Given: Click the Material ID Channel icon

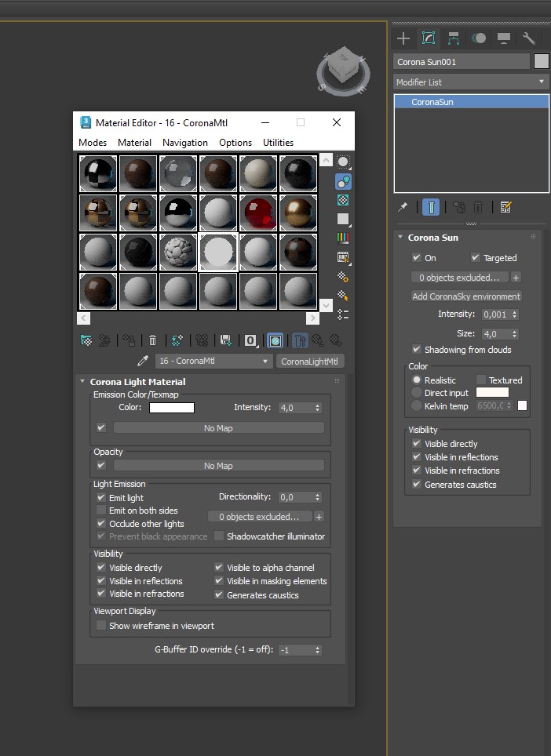Looking at the screenshot, I should (250, 341).
